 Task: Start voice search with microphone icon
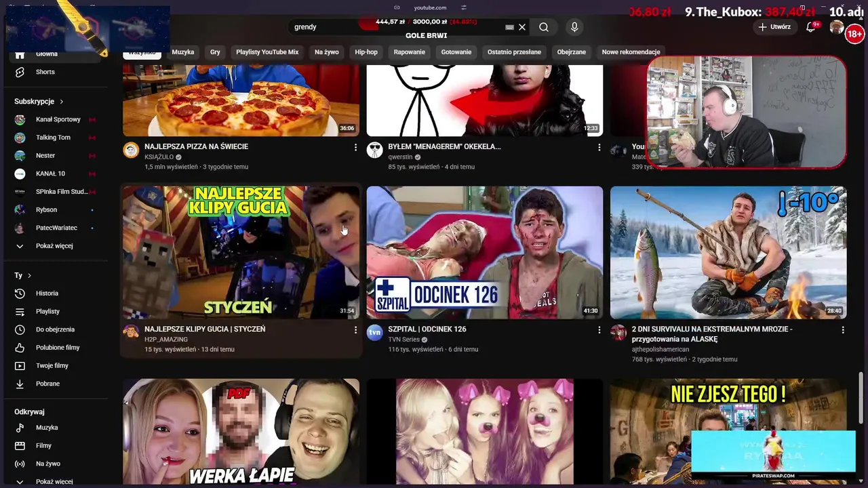coord(574,27)
